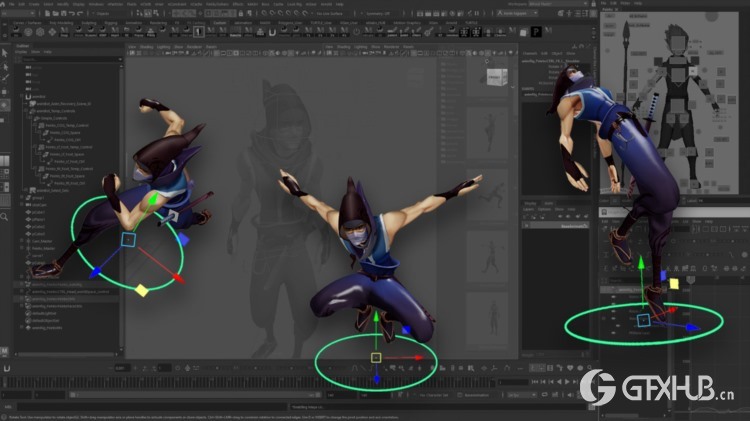Open the menu set dropdown
Screen dimensions: 750x421
pos(19,13)
